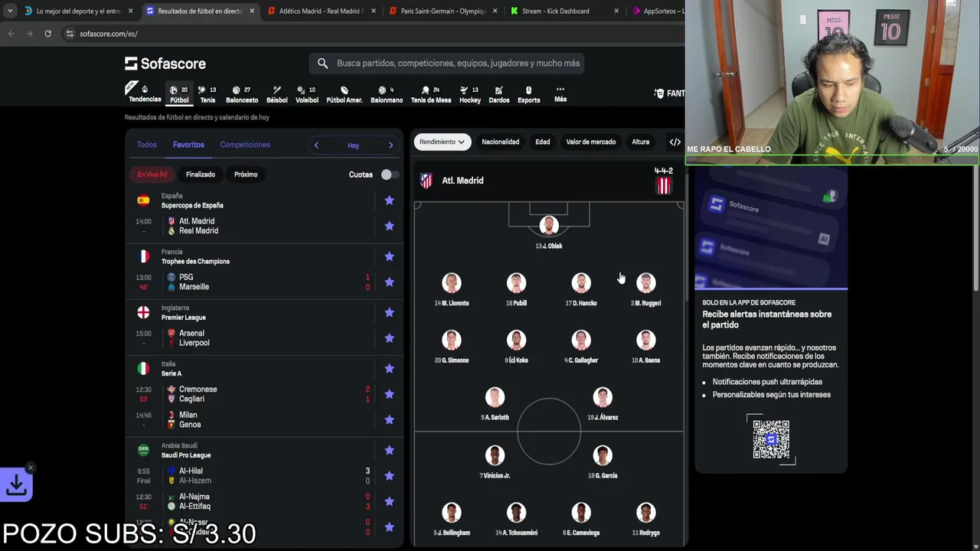Select the Esports category icon
Viewport: 980px width, 551px height.
point(528,93)
